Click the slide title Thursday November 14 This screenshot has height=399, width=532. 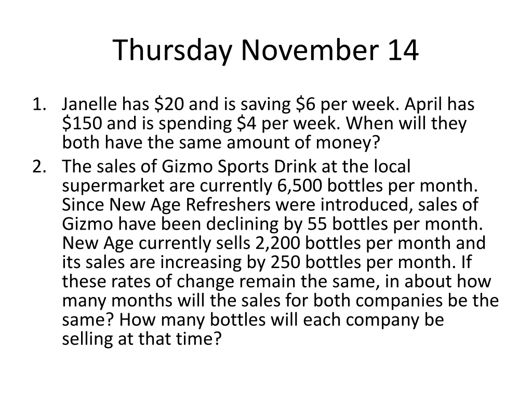click(x=265, y=50)
